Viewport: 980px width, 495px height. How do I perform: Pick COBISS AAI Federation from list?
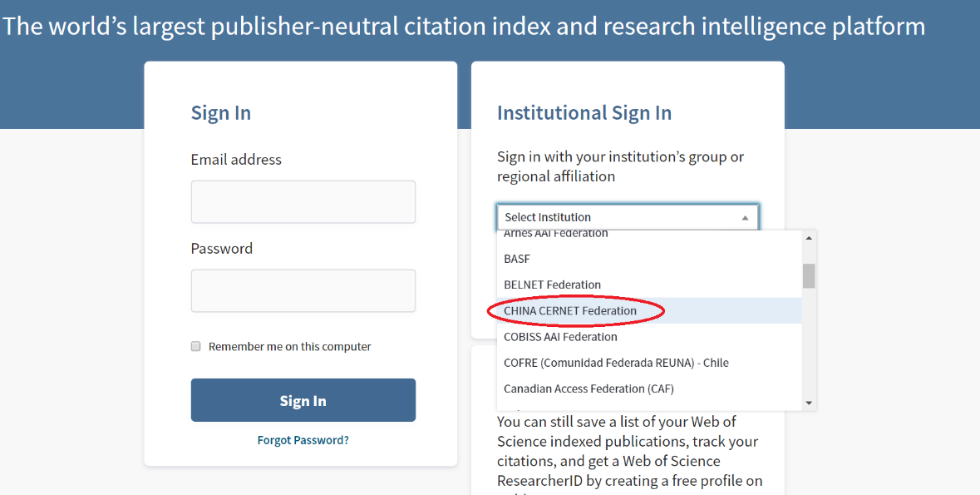(x=560, y=337)
